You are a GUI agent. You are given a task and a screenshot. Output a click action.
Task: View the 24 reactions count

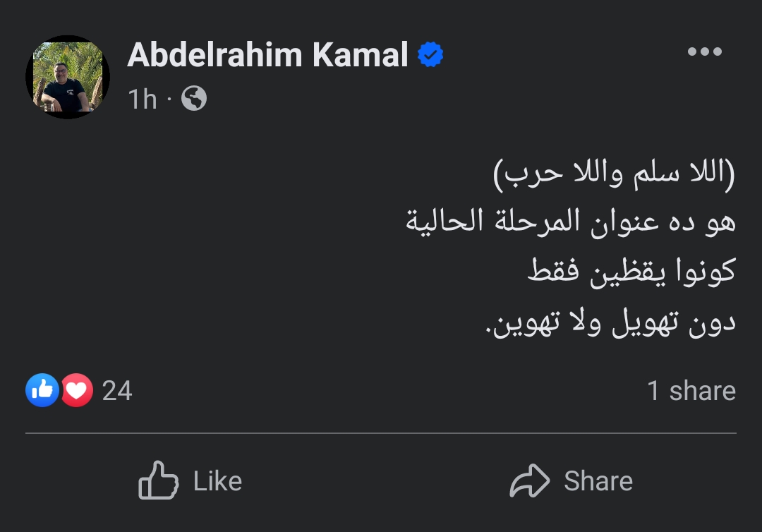(117, 391)
